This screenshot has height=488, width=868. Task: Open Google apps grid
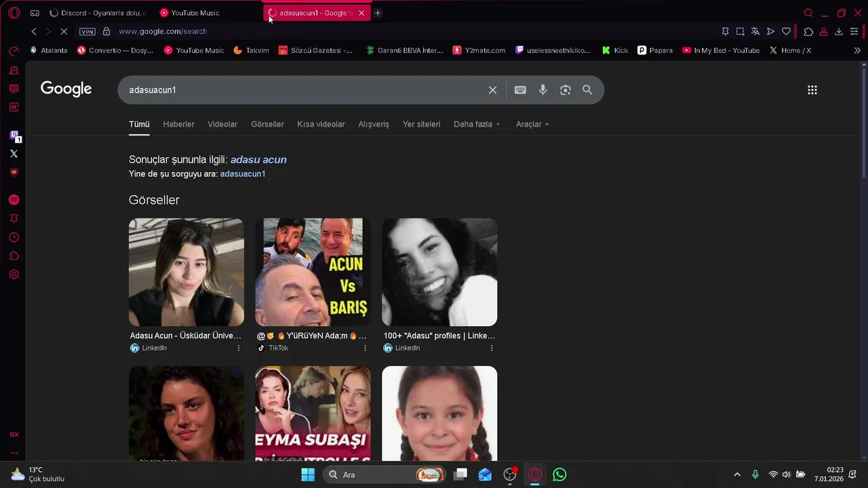[x=812, y=90]
